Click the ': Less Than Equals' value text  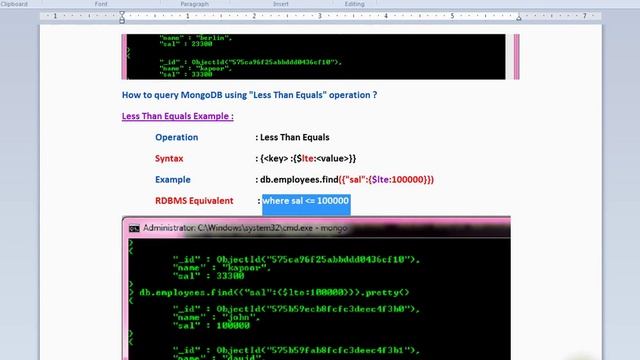click(292, 138)
